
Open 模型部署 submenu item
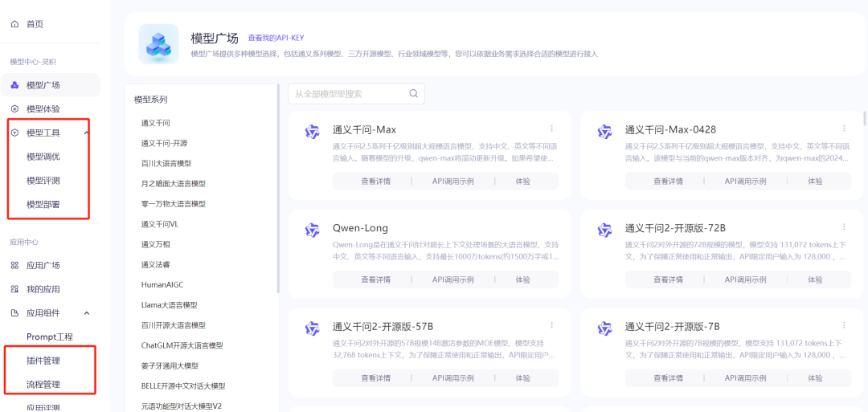pos(43,204)
